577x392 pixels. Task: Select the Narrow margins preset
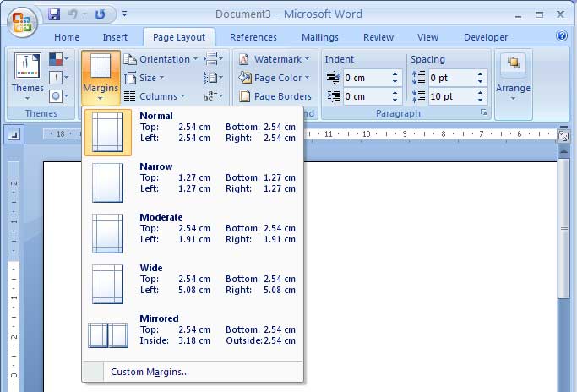193,182
